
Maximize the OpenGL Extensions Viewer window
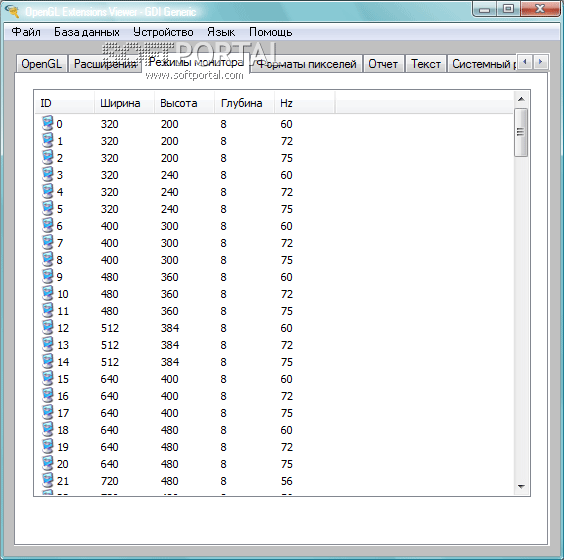[x=508, y=9]
